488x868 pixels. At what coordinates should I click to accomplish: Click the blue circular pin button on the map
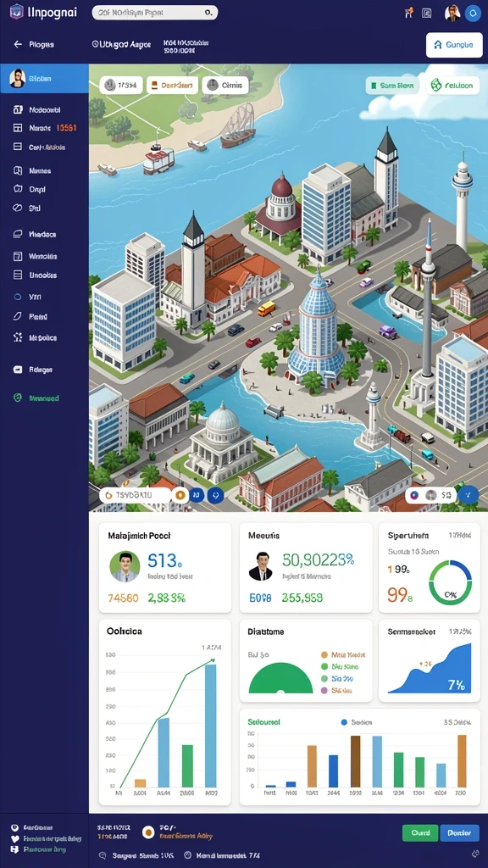(216, 495)
